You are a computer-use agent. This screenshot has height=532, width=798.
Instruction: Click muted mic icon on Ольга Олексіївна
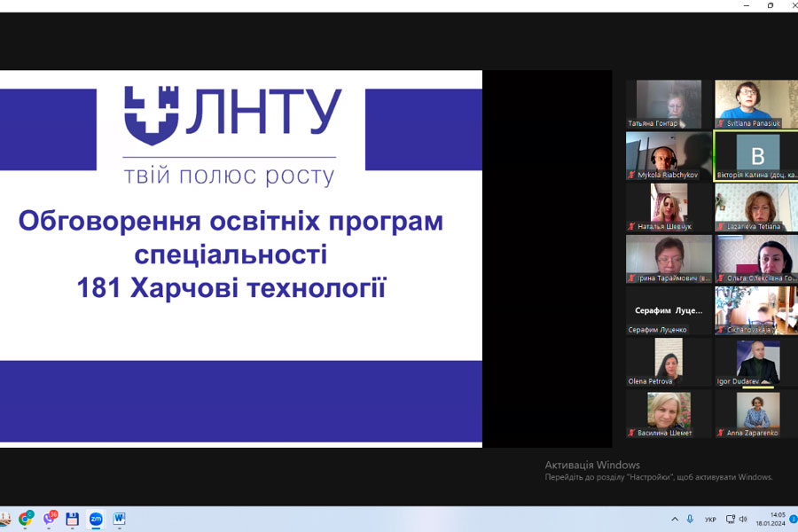coord(721,278)
